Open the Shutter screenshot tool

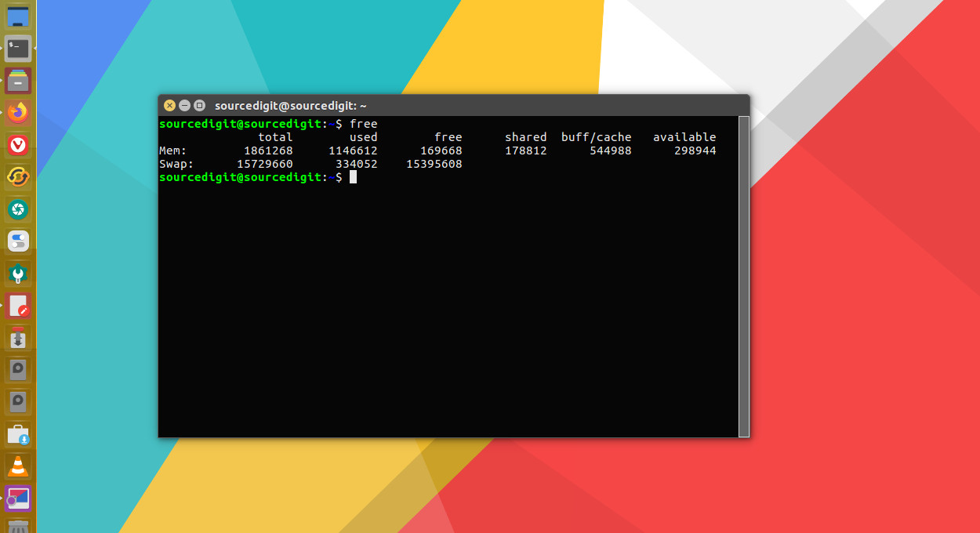[17, 208]
